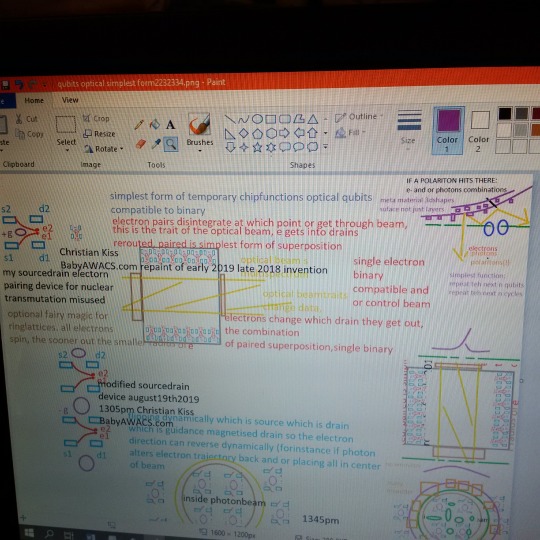540x540 pixels.
Task: Select the Fill with color bucket tool
Action: 155,124
